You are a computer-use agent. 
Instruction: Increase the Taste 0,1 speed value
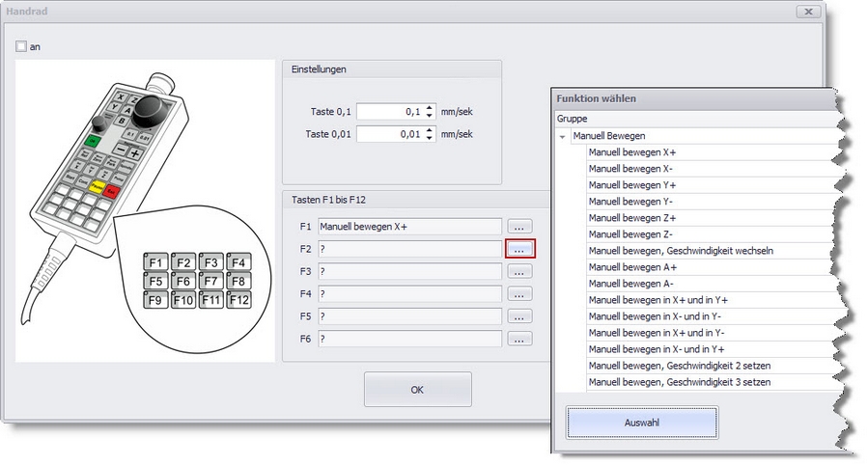point(431,107)
